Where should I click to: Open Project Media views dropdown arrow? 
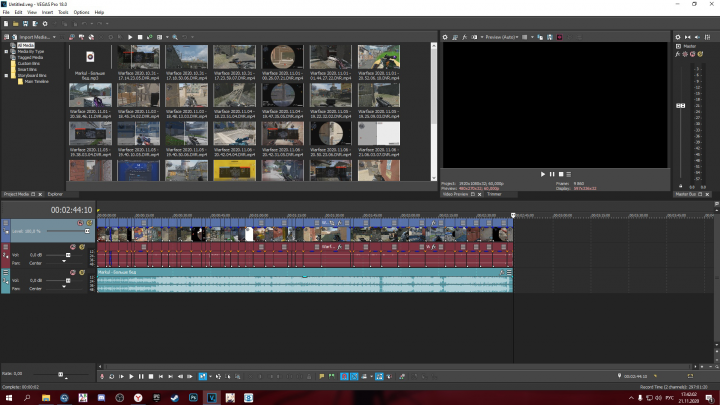coord(167,37)
